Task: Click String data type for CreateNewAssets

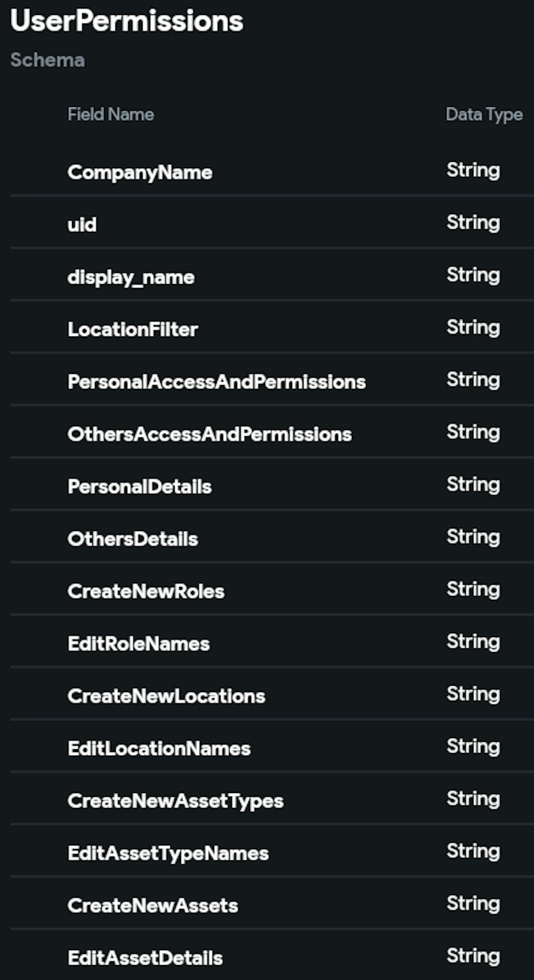Action: point(473,903)
